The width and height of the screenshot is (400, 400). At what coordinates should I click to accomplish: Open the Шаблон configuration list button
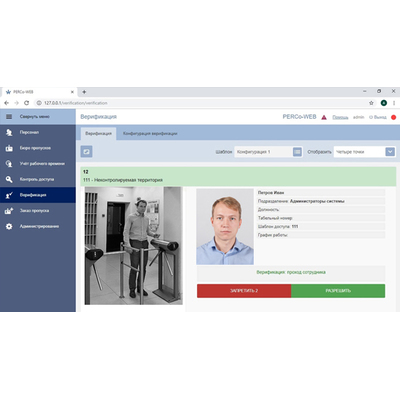point(297,152)
